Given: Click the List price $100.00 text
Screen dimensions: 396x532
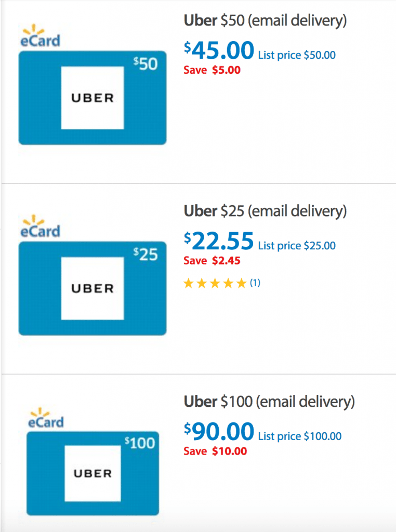Looking at the screenshot, I should pyautogui.click(x=300, y=436).
